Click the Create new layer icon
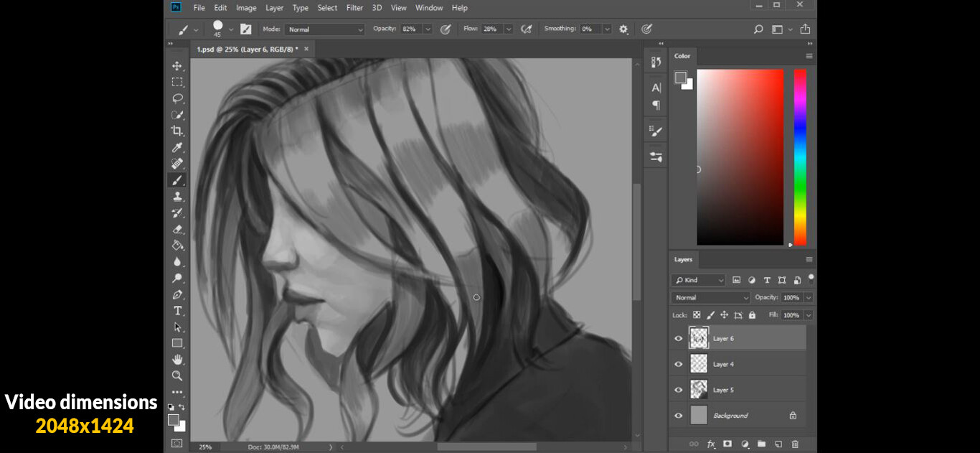The height and width of the screenshot is (453, 980). pos(778,444)
